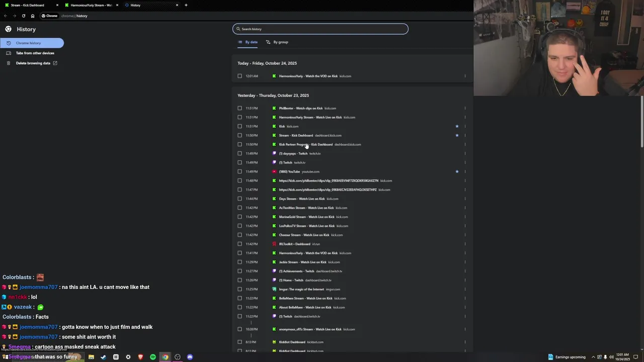
Task: Check the (1) dayyyeps - Twitch entry
Action: click(239, 153)
